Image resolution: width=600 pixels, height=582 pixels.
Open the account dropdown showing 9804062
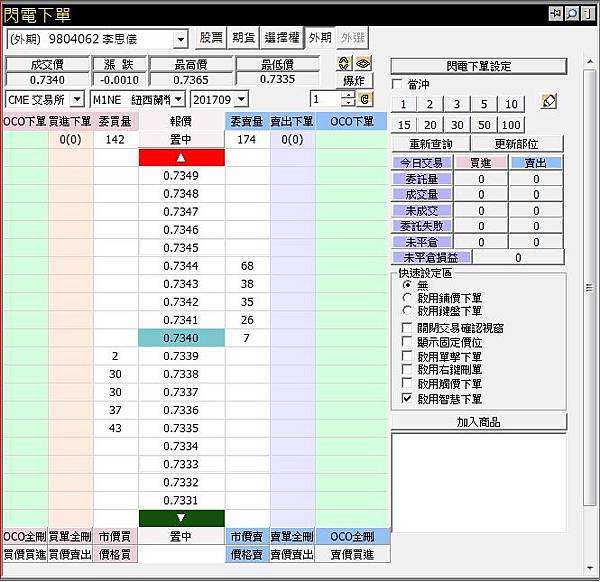tap(180, 39)
